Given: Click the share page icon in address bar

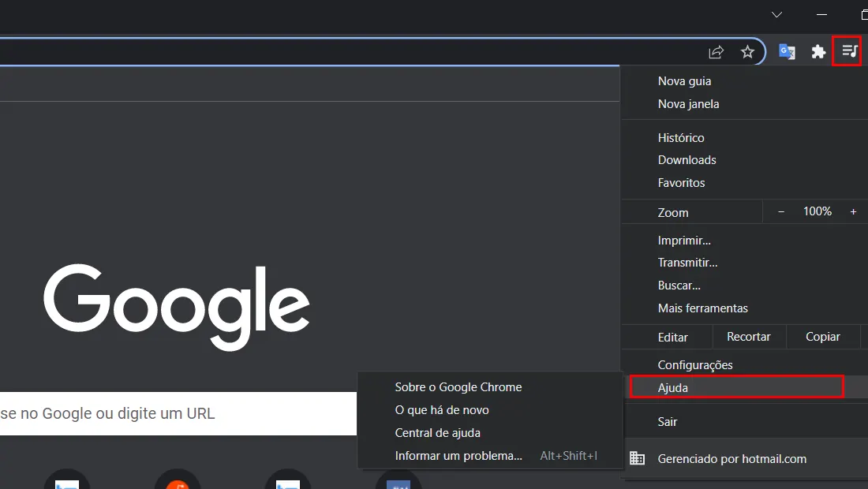Looking at the screenshot, I should 716,52.
